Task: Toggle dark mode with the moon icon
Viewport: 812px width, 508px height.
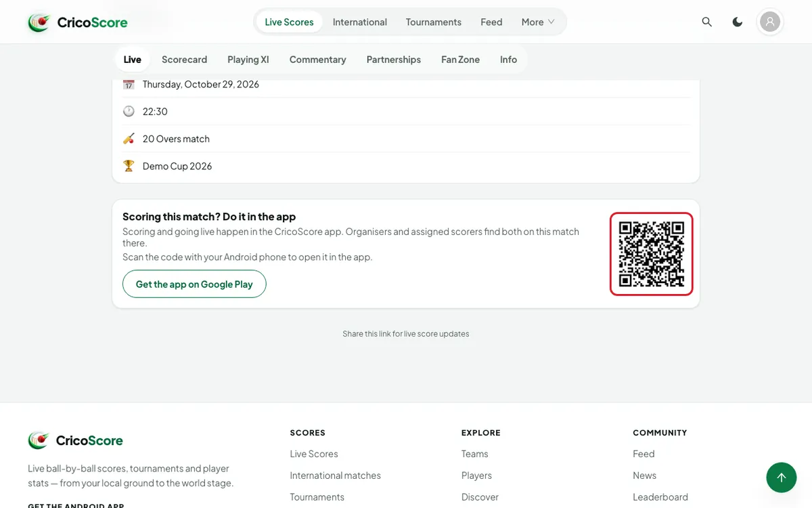Action: tap(738, 22)
